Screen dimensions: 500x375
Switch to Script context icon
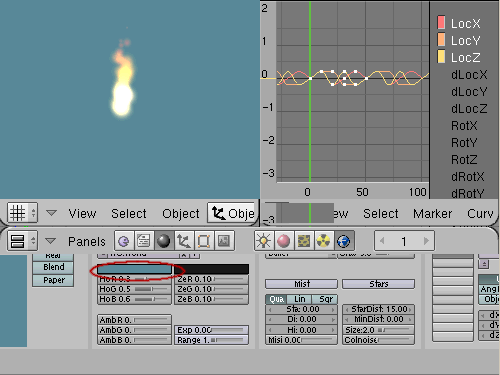[144, 241]
